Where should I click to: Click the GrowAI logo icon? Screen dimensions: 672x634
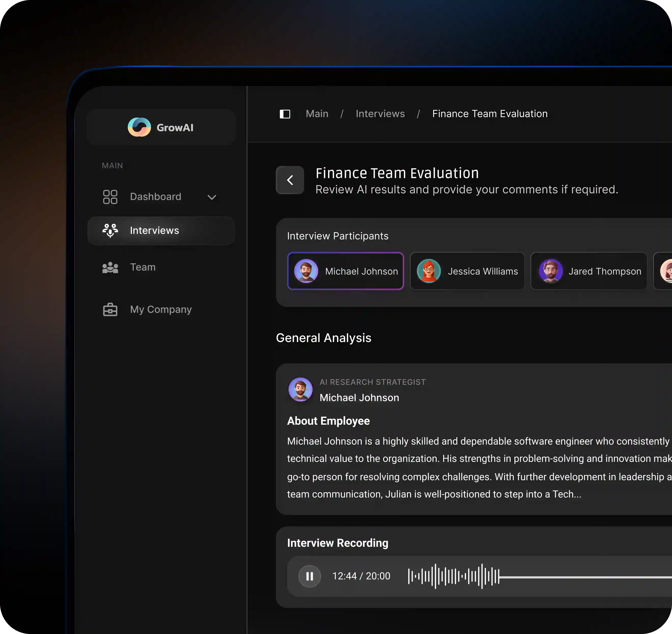pos(139,127)
